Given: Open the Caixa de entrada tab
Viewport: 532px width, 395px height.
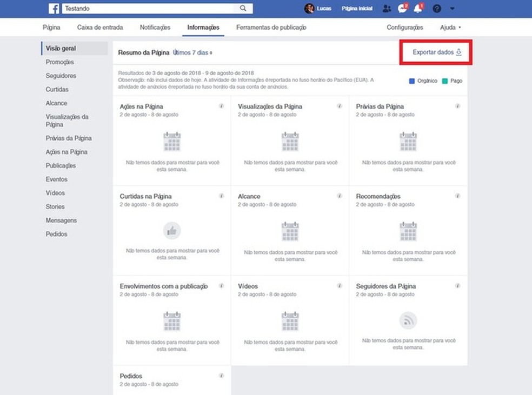Looking at the screenshot, I should coord(100,28).
